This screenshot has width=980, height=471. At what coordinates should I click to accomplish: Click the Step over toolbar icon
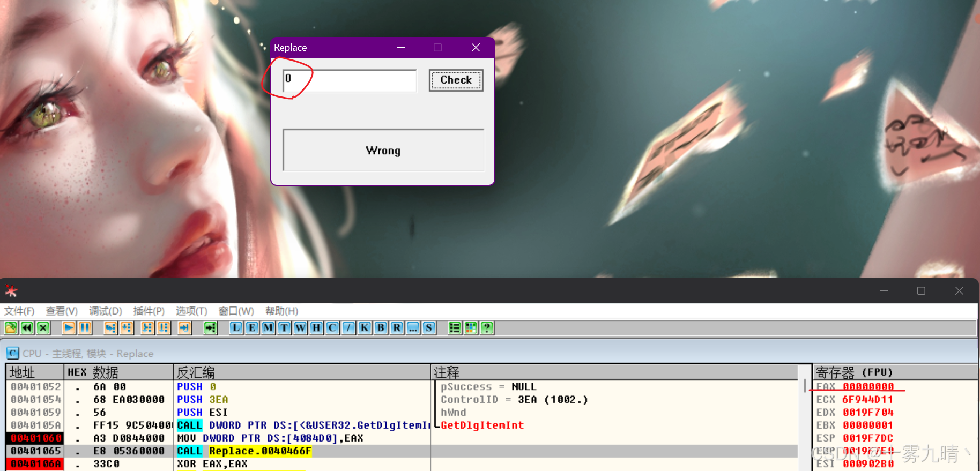[x=127, y=328]
